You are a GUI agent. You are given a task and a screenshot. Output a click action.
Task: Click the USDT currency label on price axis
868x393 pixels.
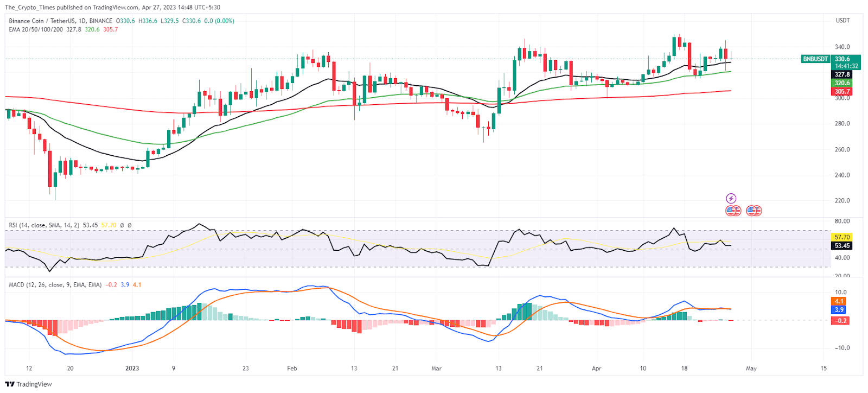pos(843,21)
